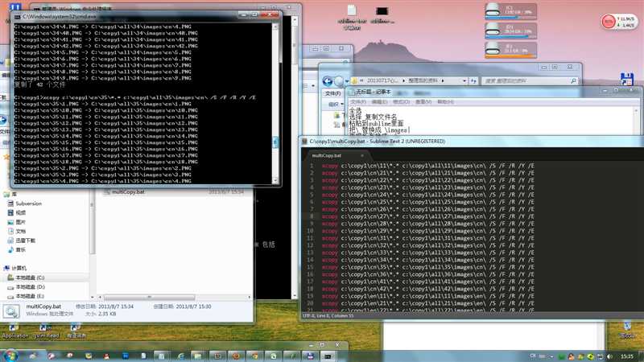
Task: Click Back button in right Explorer window
Action: (328, 81)
